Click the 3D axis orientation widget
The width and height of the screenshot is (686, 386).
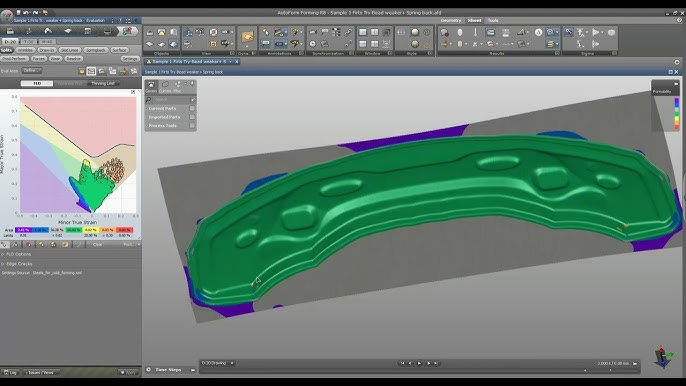[x=663, y=357]
